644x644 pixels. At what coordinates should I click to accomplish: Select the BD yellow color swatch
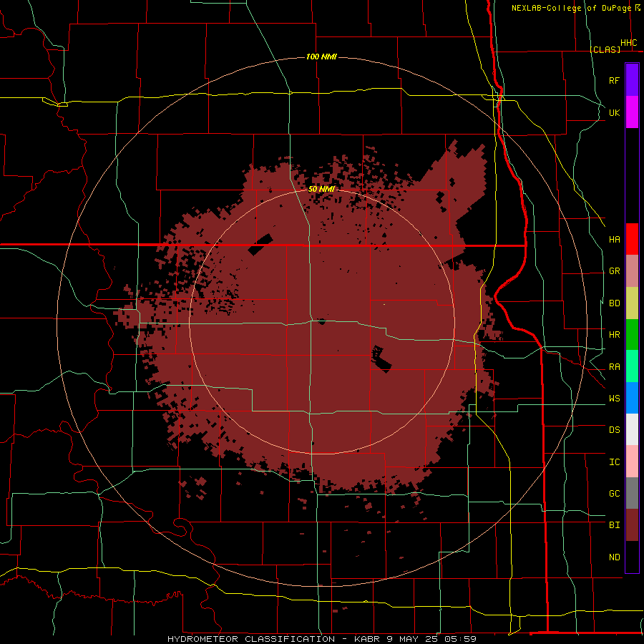[x=632, y=303]
